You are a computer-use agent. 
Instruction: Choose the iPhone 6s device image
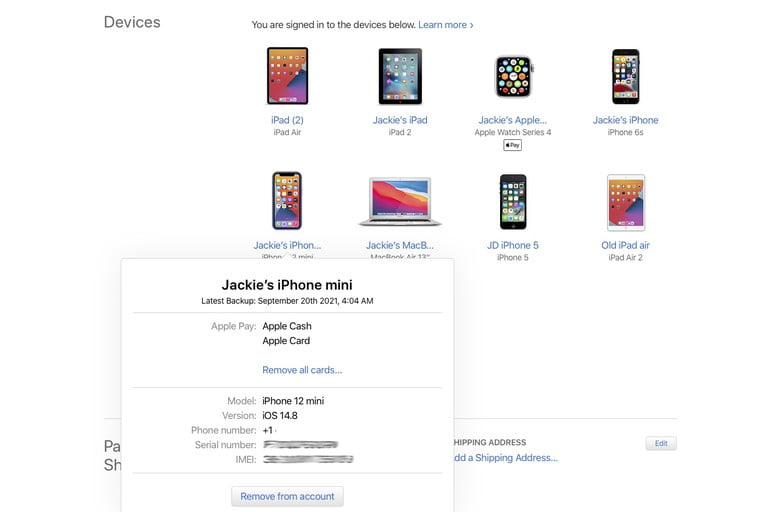point(625,76)
